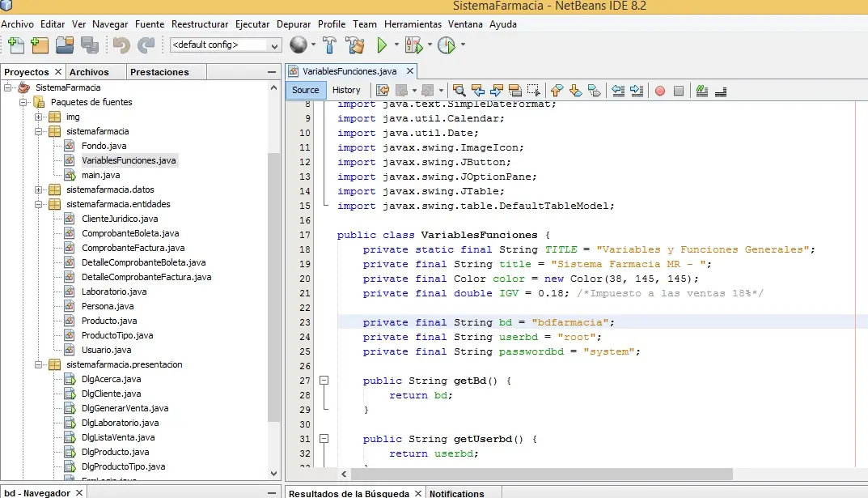
Task: Click the Build Project hammer icon
Action: [x=330, y=45]
